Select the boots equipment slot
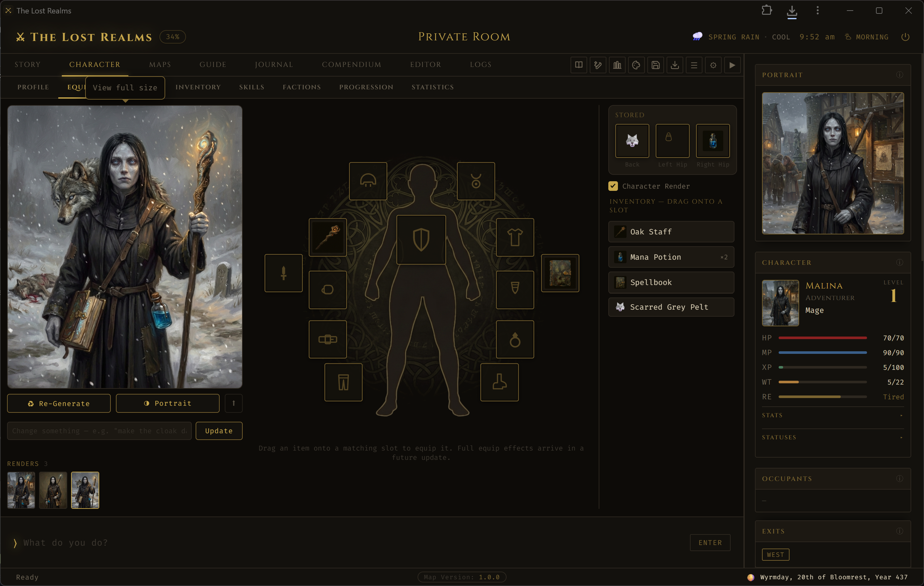 point(499,382)
